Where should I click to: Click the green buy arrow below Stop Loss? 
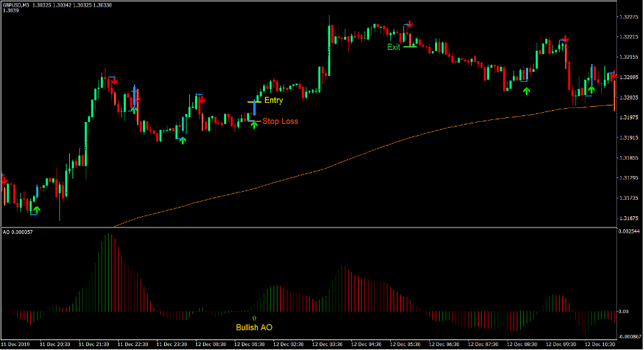pos(254,125)
